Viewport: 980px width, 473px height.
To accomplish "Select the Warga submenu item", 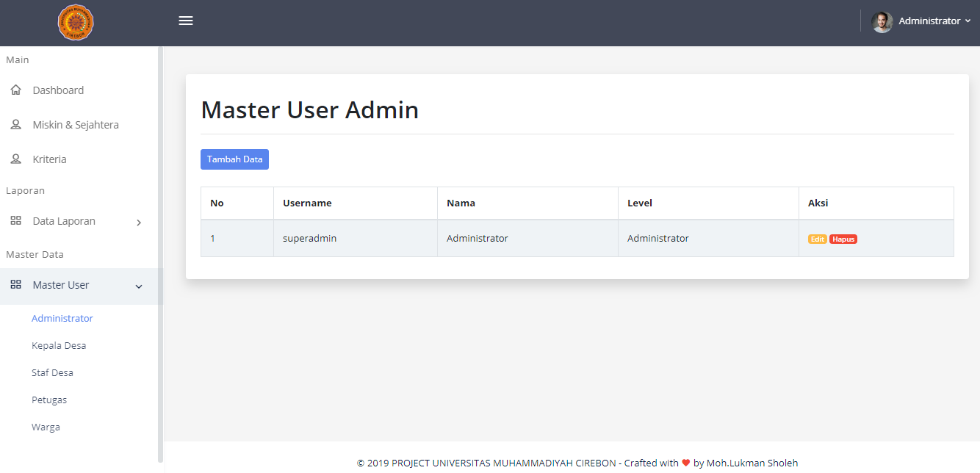I will tap(46, 426).
